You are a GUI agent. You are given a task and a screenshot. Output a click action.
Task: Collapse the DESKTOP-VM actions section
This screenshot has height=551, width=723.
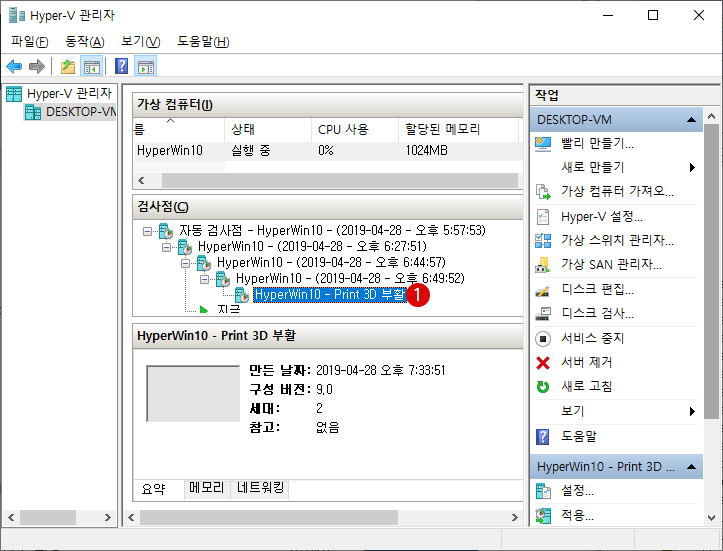tap(691, 120)
